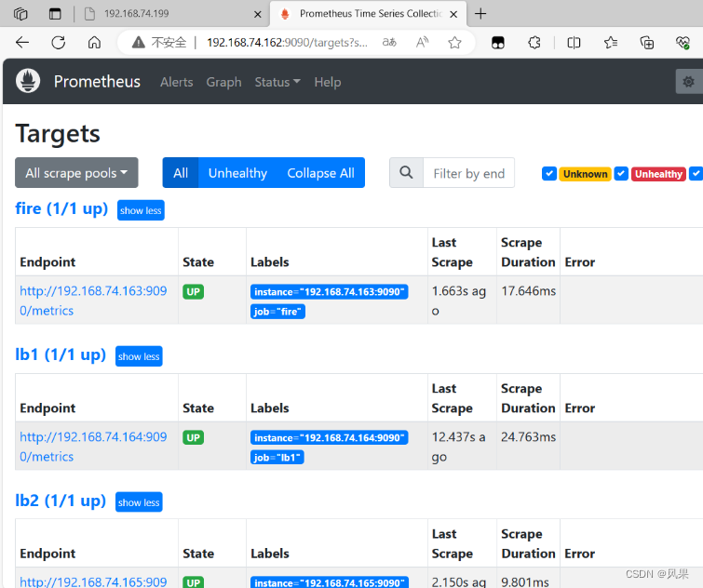Collapse the lb1 pool with show less
Screen dimensions: 703x588
[139, 356]
